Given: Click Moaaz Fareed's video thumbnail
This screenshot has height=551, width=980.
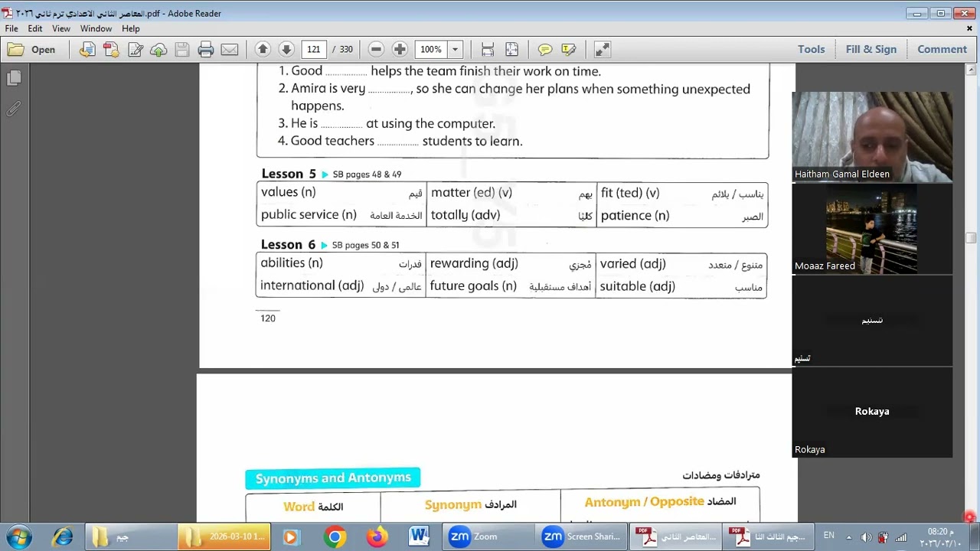Looking at the screenshot, I should tap(872, 229).
